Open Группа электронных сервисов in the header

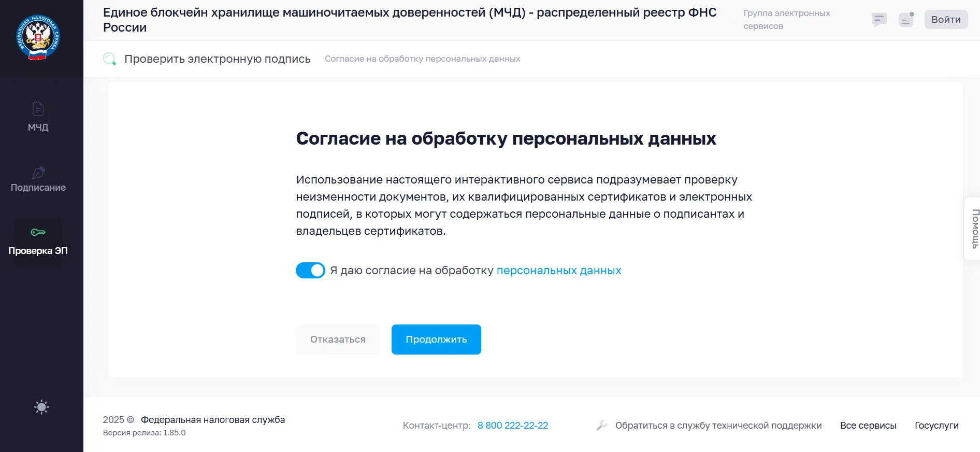pos(786,20)
